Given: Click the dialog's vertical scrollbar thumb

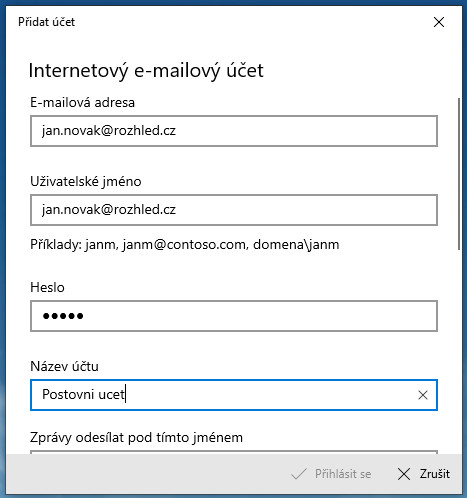Looking at the screenshot, I should coord(459,174).
